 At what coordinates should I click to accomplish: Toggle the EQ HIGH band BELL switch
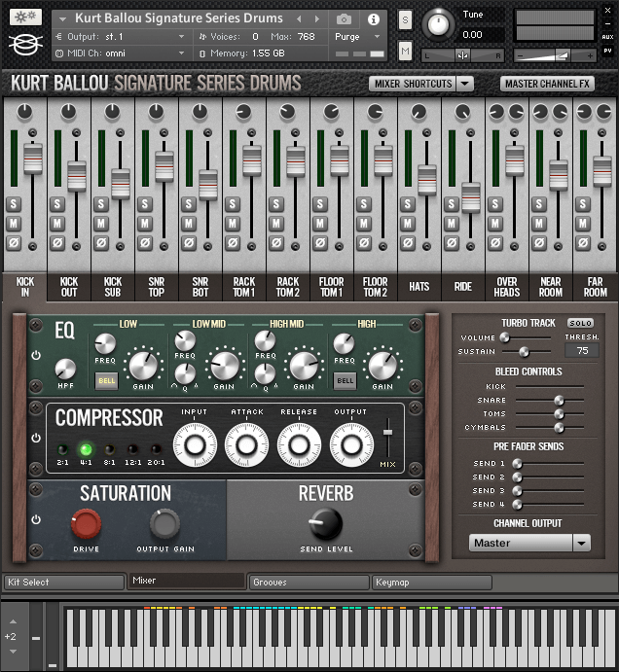[x=345, y=380]
